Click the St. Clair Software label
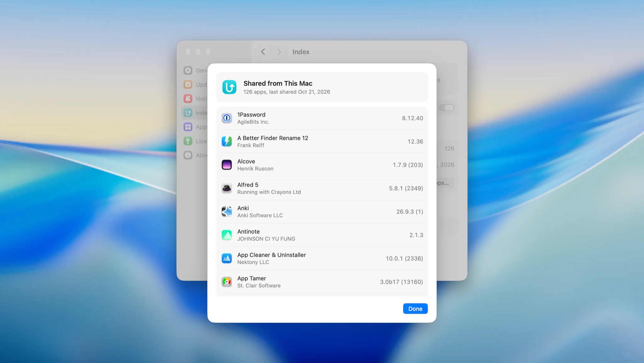 tap(259, 286)
